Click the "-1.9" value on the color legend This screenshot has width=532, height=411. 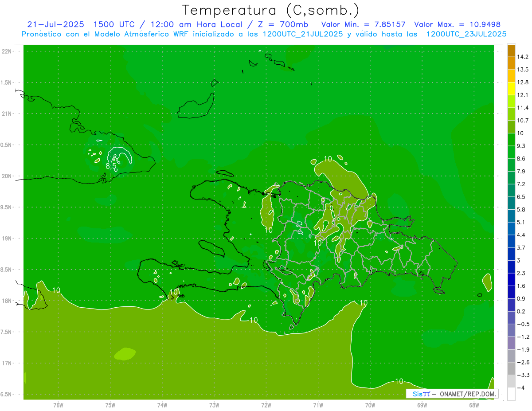click(x=523, y=349)
